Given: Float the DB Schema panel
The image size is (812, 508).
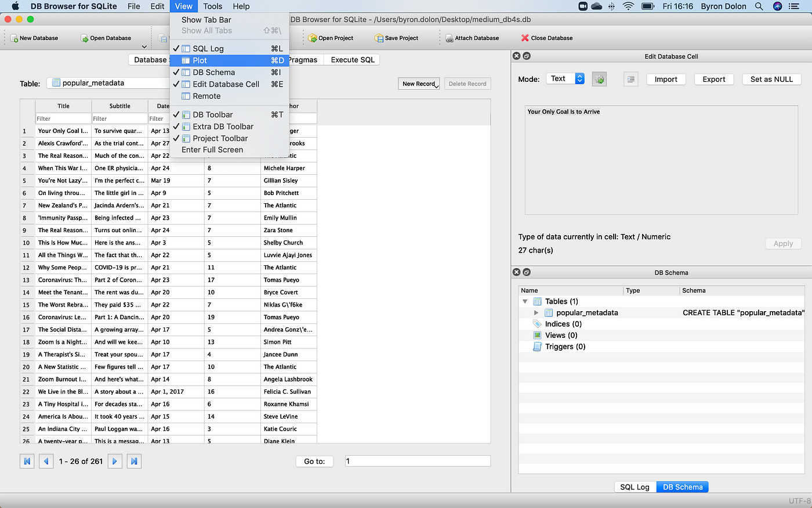Looking at the screenshot, I should tap(527, 272).
